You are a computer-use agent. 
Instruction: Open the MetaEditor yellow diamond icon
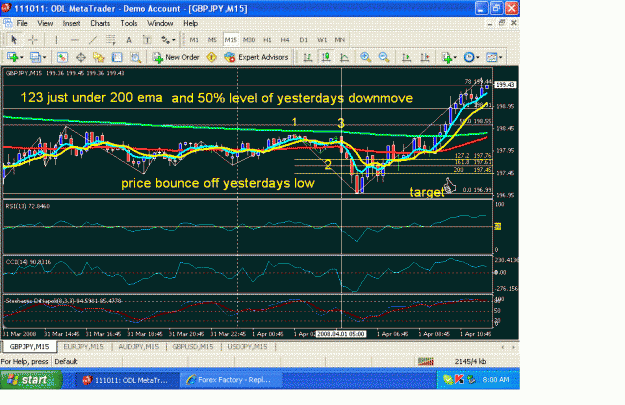(211, 57)
